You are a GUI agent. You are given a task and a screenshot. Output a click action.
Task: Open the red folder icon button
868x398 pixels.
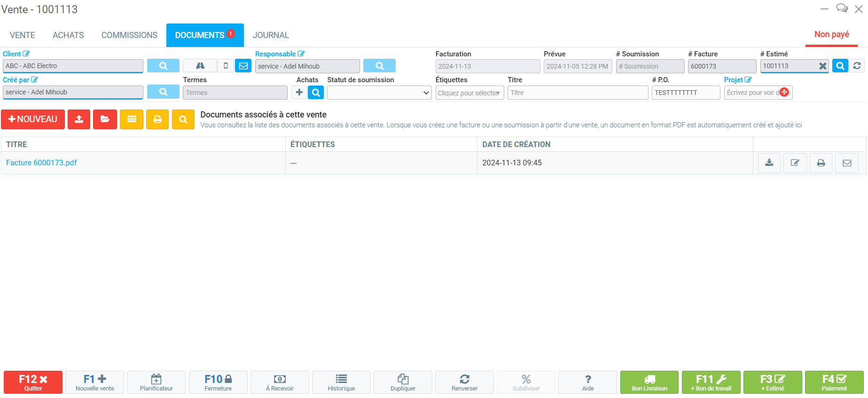(105, 119)
